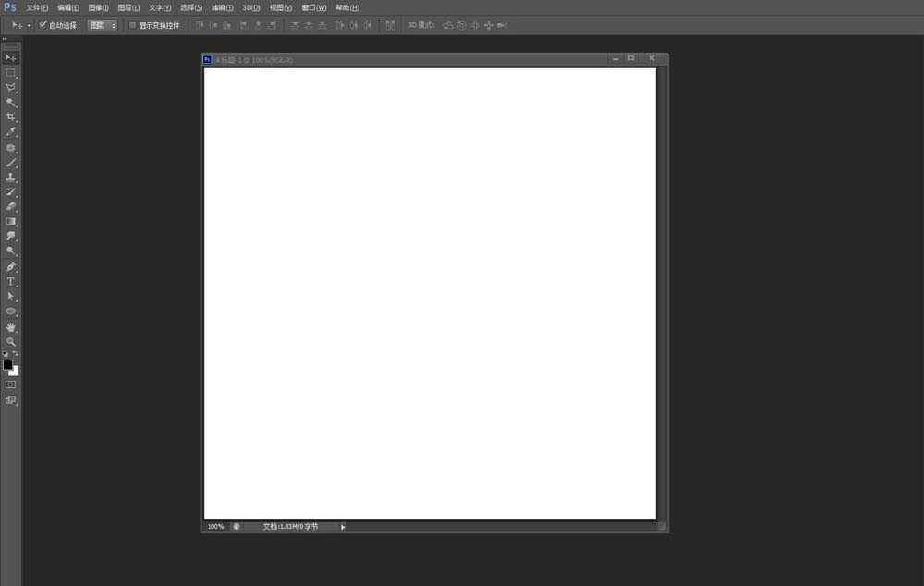
Task: Enable the 显示变换控件 checkbox
Action: [132, 25]
